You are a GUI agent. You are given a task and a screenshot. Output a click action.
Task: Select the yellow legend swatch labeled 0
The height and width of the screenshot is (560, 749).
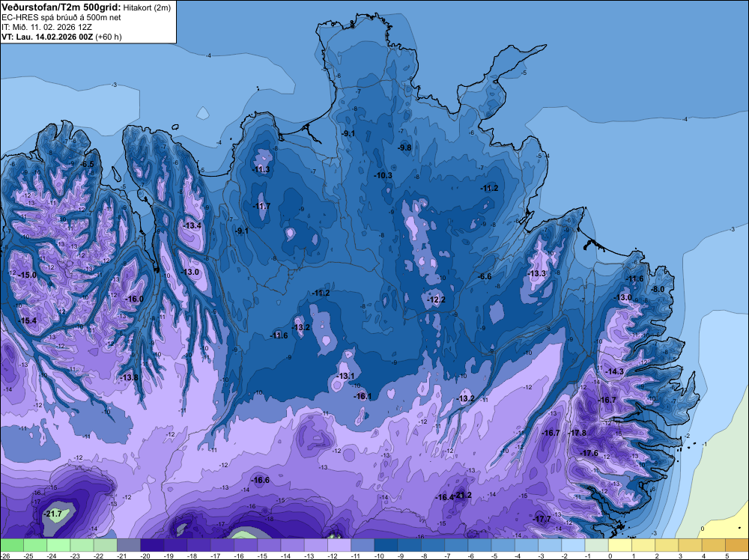(620, 545)
